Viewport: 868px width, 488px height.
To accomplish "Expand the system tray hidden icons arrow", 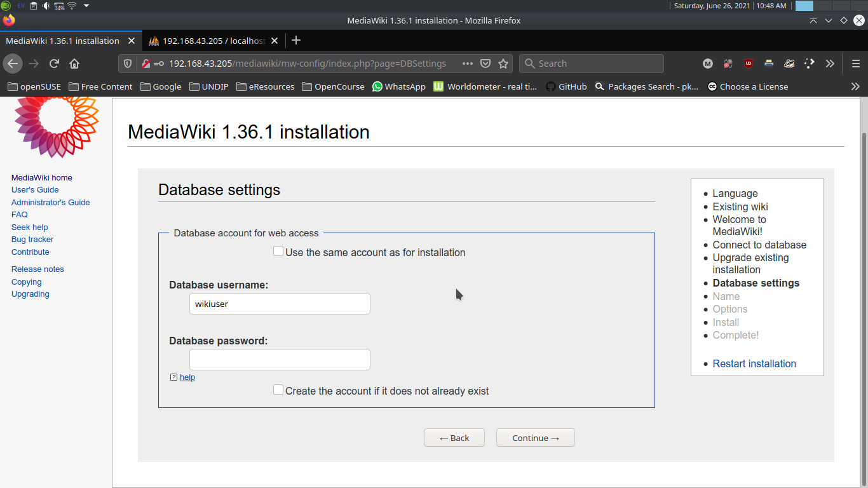I will tap(86, 6).
